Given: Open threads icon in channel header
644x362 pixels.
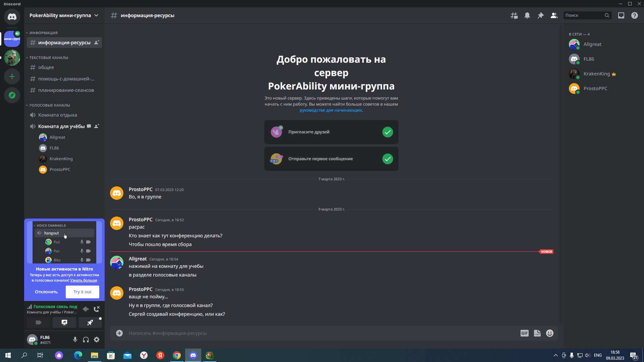Looking at the screenshot, I should (514, 15).
